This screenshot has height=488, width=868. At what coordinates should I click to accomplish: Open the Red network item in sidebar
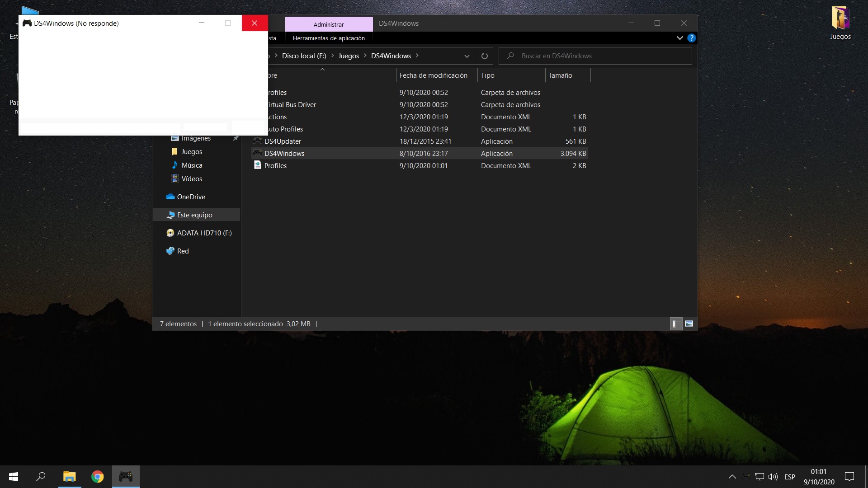(183, 251)
